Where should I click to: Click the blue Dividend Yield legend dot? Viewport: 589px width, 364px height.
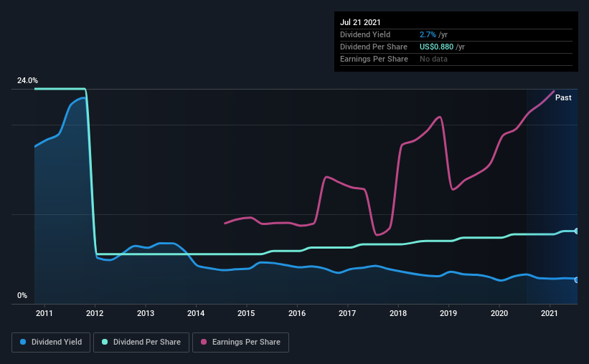23,342
